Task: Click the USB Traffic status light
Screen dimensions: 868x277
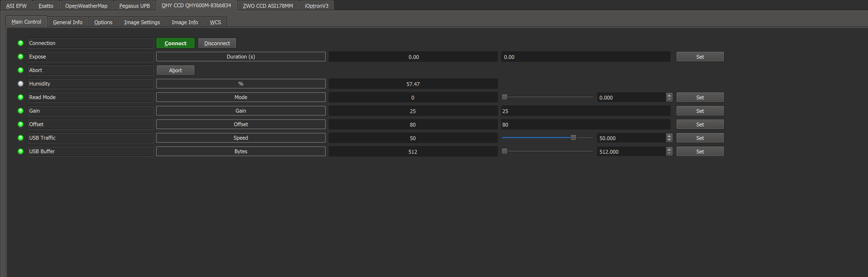Action: [21, 138]
